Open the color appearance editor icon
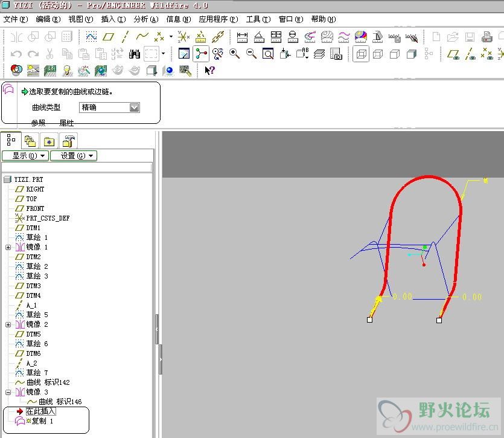Image resolution: width=504 pixels, height=438 pixels. click(16, 70)
